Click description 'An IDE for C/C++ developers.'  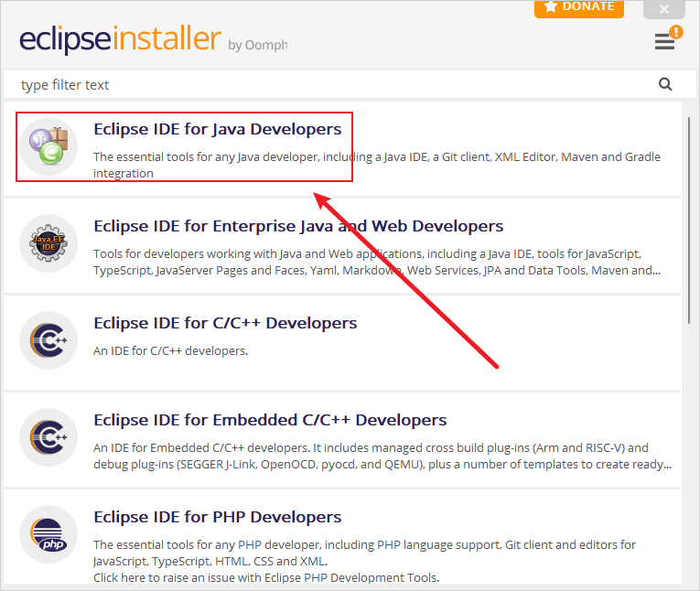click(x=170, y=351)
